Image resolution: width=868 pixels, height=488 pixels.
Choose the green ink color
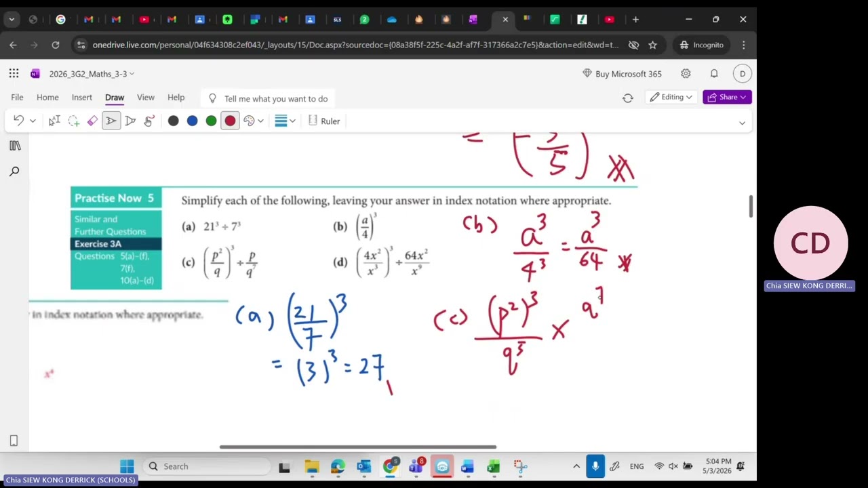click(x=212, y=121)
